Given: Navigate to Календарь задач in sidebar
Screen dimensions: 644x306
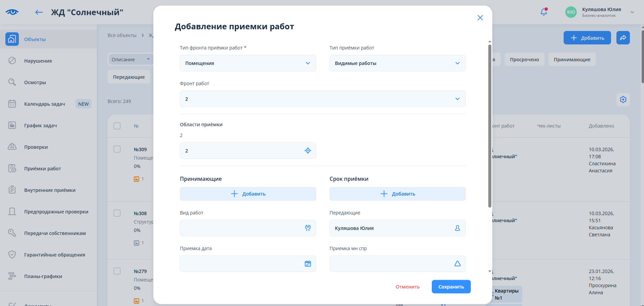Looking at the screenshot, I should tap(44, 104).
